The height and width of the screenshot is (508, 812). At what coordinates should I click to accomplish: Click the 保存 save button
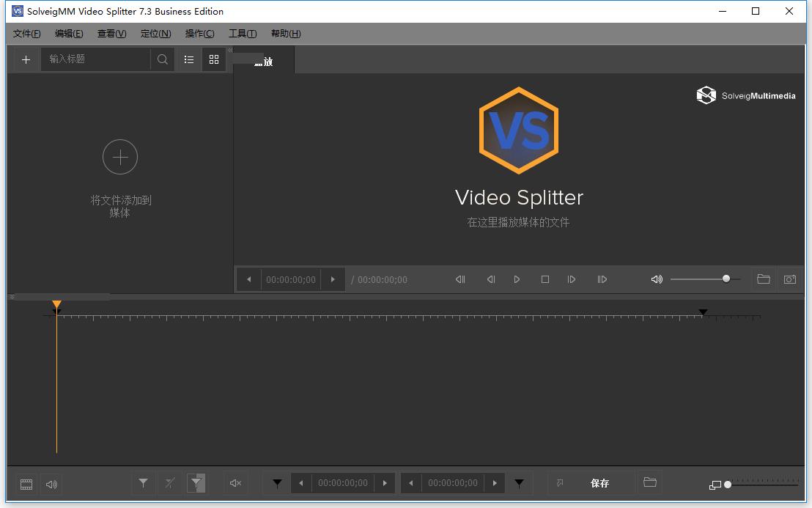click(x=599, y=483)
